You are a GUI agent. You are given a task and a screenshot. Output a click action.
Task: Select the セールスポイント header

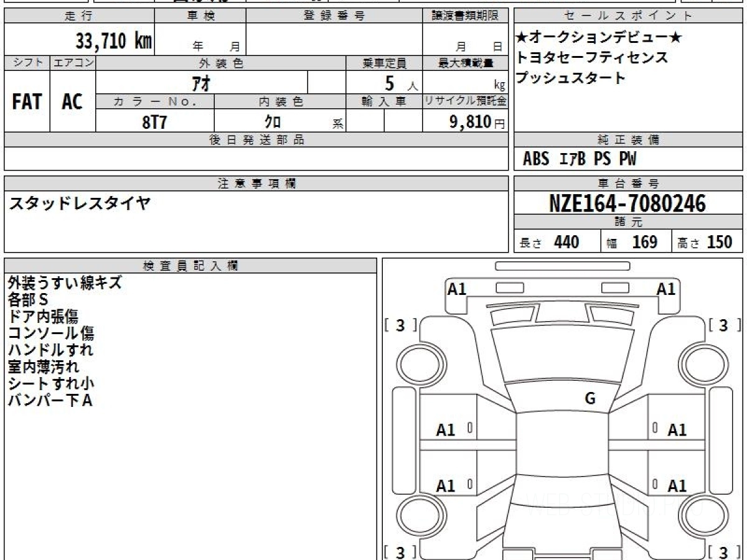tap(628, 16)
